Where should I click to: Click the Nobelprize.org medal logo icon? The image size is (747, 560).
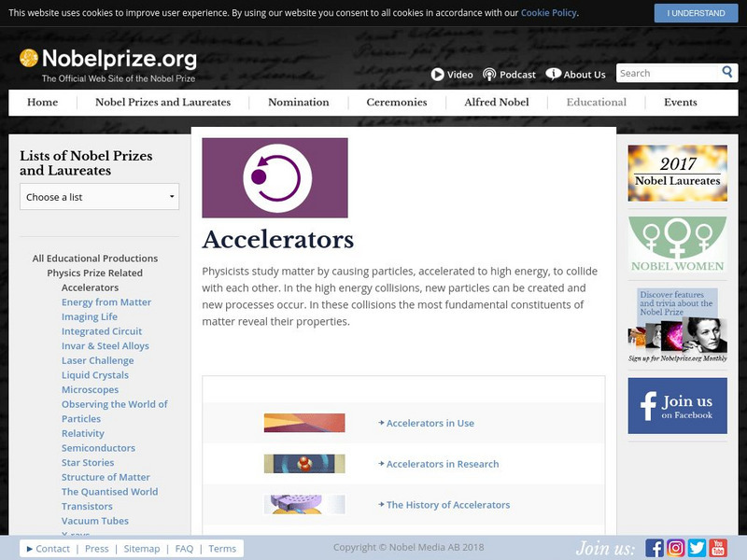(29, 58)
